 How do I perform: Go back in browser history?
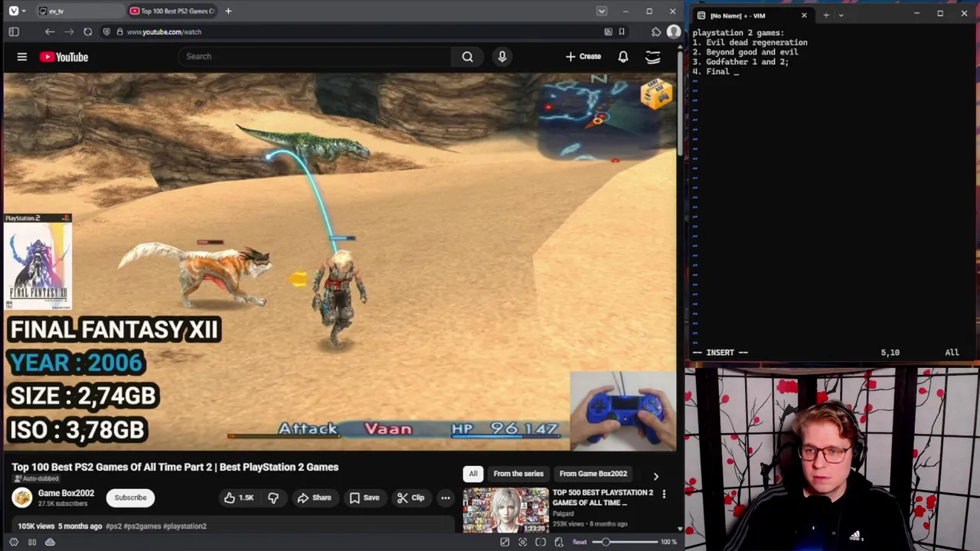coord(50,31)
